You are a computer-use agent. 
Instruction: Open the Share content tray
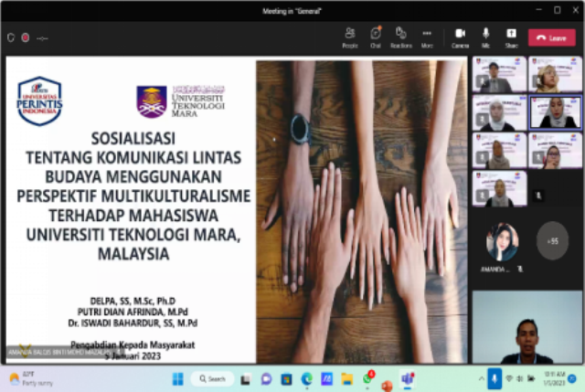(x=511, y=38)
